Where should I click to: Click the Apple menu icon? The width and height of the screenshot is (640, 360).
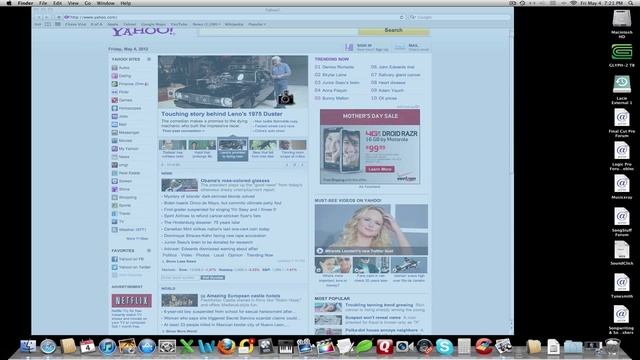[x=9, y=3]
